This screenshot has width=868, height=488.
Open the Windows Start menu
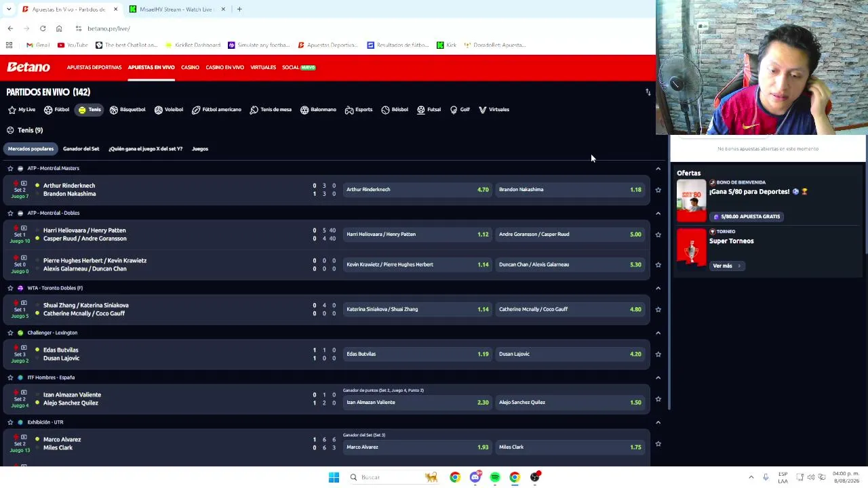334,477
